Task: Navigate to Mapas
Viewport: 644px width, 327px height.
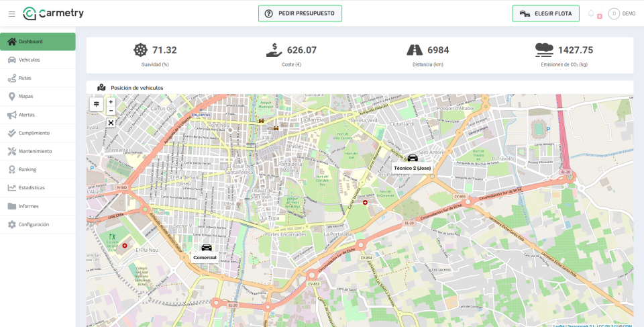Action: tap(38, 96)
